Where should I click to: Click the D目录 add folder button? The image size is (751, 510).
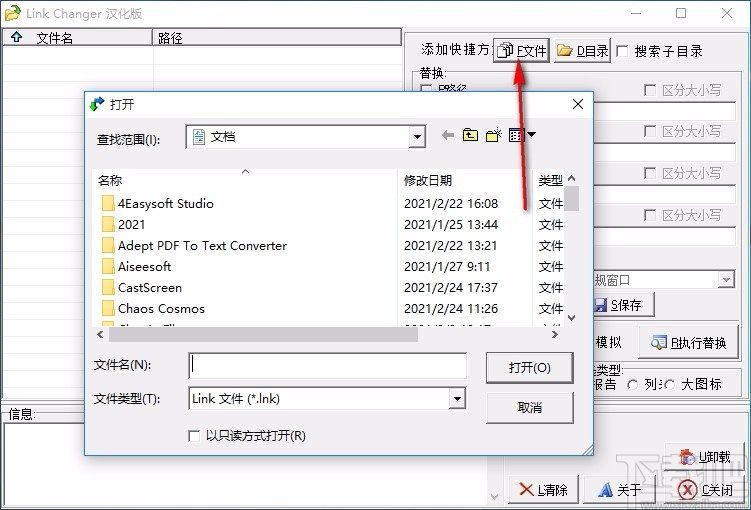(582, 50)
